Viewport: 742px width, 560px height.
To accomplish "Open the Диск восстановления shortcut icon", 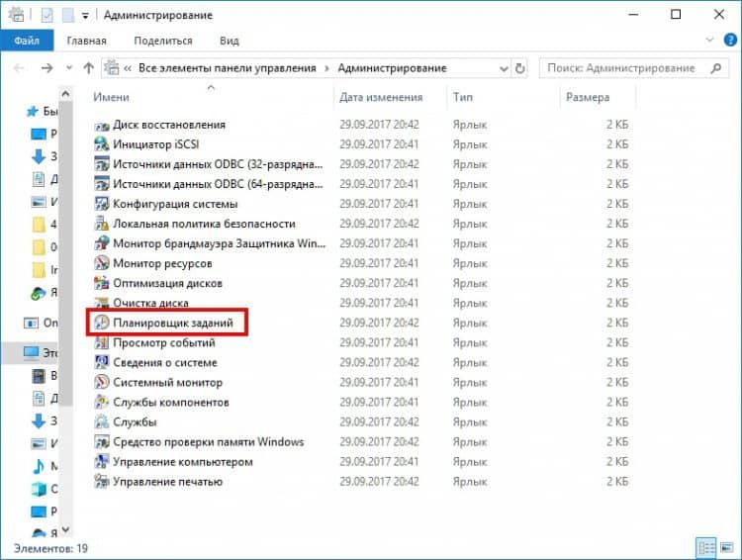I will pos(102,126).
